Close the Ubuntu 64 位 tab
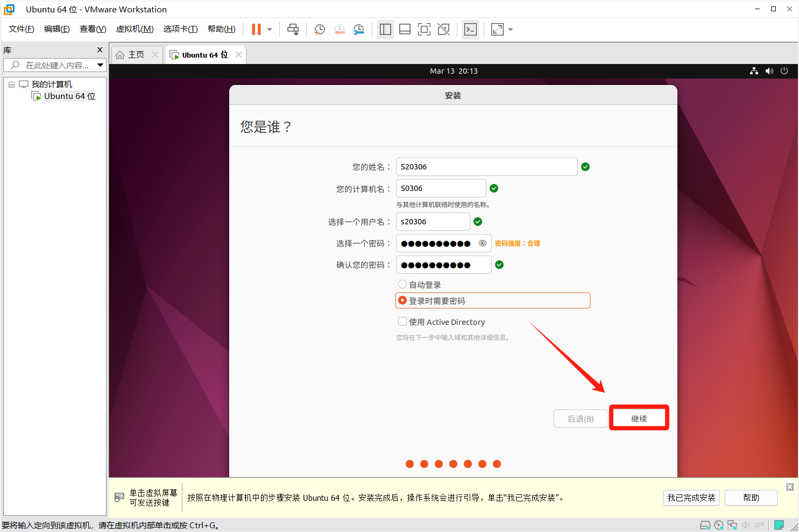The width and height of the screenshot is (799, 532). pos(238,55)
